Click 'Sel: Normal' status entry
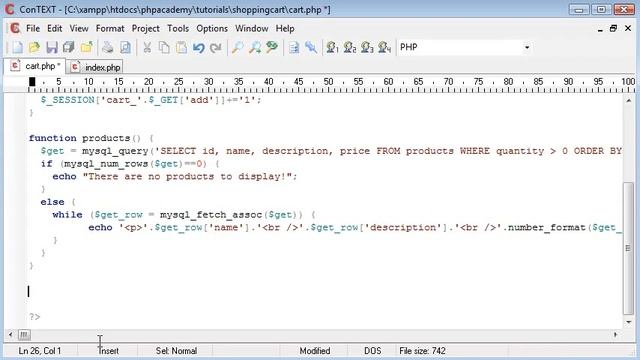640x360 pixels. click(x=176, y=351)
